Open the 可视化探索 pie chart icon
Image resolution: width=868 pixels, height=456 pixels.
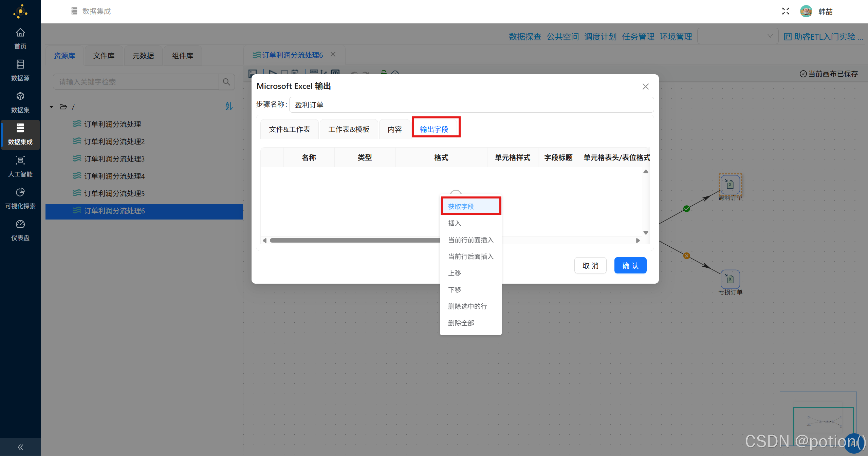[x=20, y=192]
